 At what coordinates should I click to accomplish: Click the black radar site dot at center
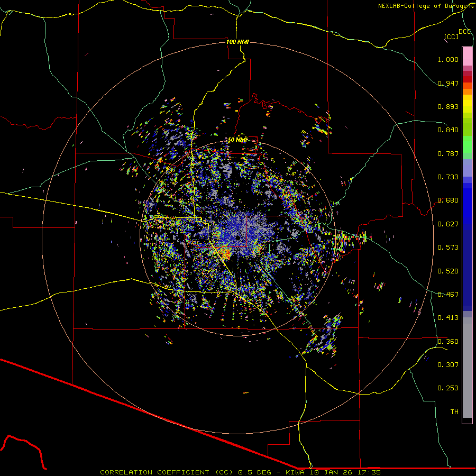point(239,237)
